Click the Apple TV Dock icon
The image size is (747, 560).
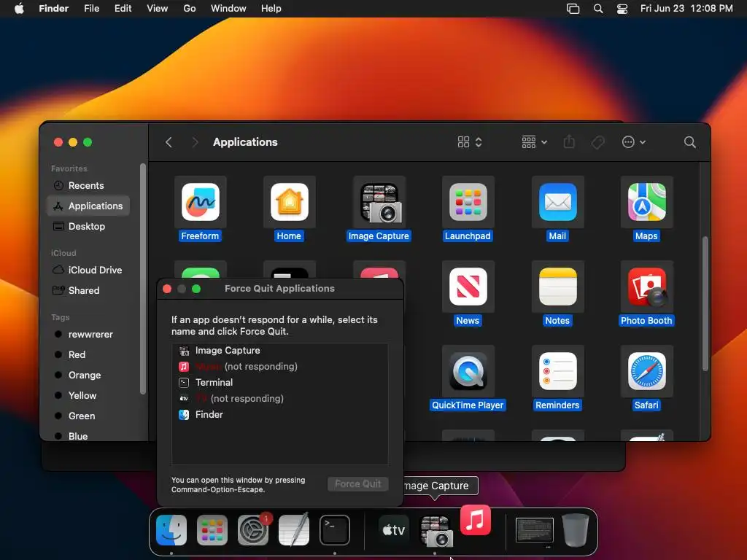(x=394, y=530)
